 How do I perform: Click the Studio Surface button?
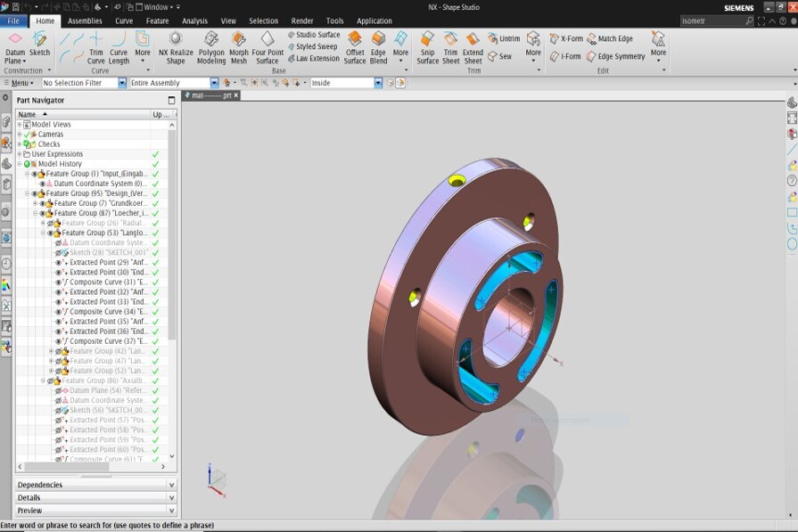point(313,35)
